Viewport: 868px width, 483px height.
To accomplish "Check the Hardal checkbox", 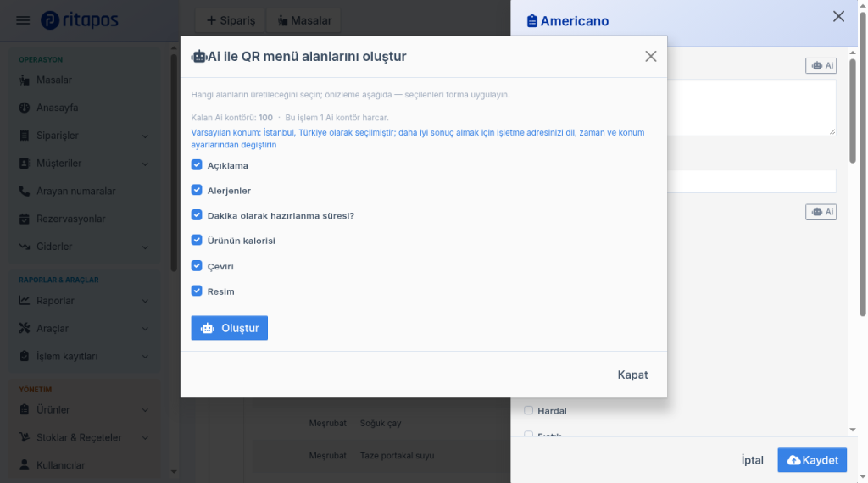I will coord(529,410).
